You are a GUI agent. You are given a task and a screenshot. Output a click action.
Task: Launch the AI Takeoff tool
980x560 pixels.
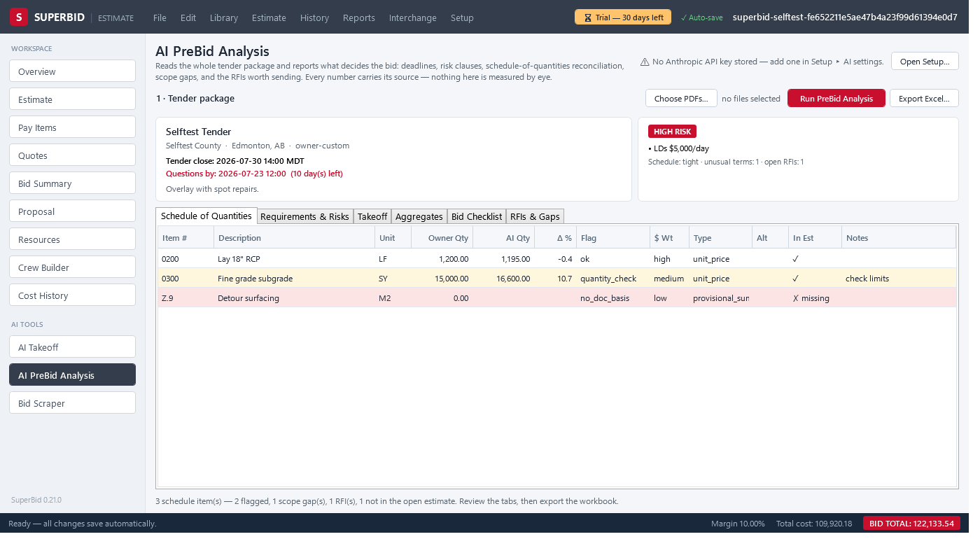[x=72, y=347]
